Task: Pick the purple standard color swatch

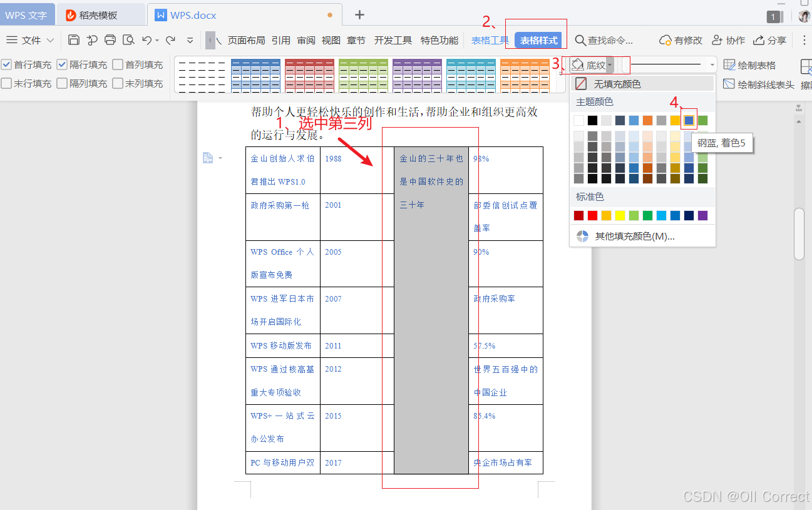Action: [x=702, y=215]
